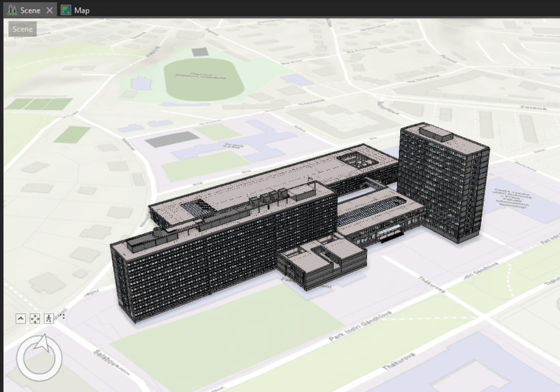Activate the pan arrows navigator button
The image size is (560, 392).
coord(35,319)
